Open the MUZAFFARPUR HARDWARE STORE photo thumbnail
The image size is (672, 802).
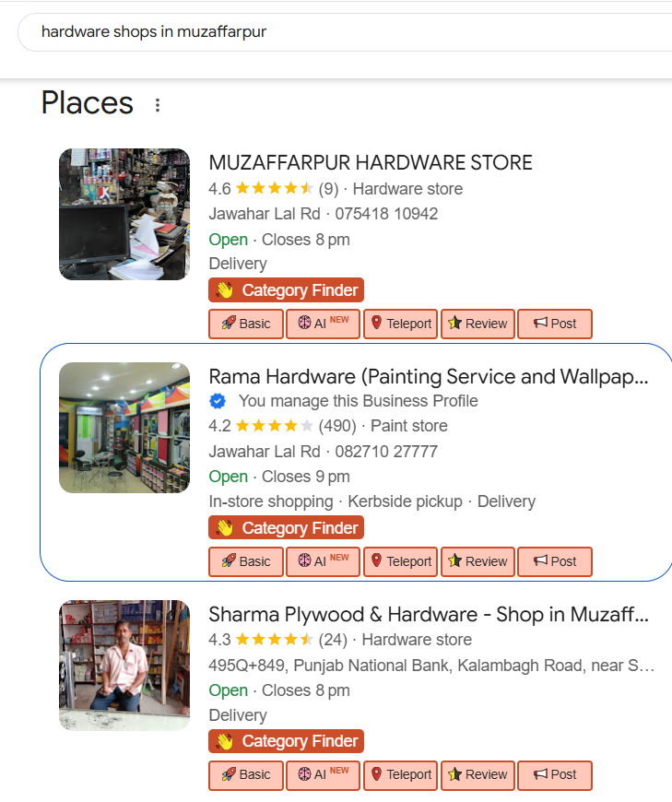pyautogui.click(x=124, y=214)
